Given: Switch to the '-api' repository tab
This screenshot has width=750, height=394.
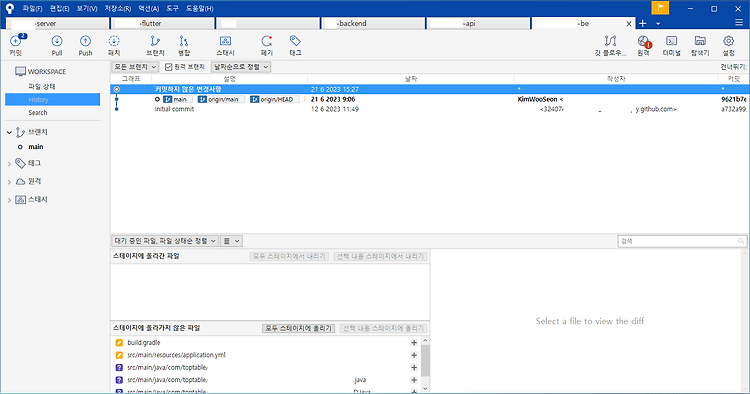Looking at the screenshot, I should pos(479,23).
